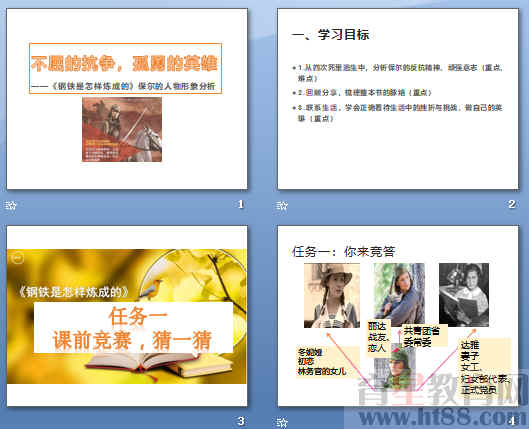
Task: Click the horseman book cover image on slide 1
Action: pos(122,130)
